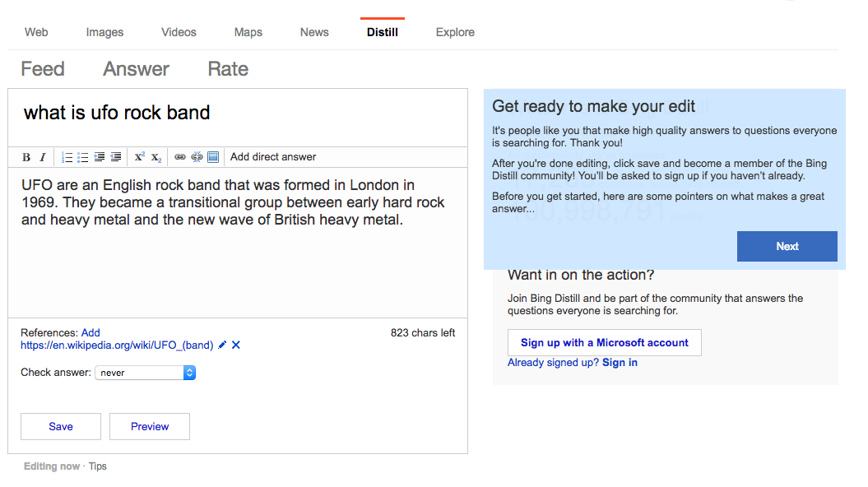Screen dimensions: 868x487
Task: Toggle bold formatting in the editor
Action: click(26, 157)
